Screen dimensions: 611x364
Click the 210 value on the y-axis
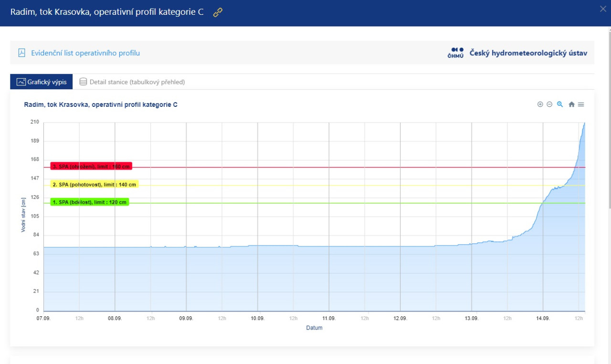tap(35, 122)
